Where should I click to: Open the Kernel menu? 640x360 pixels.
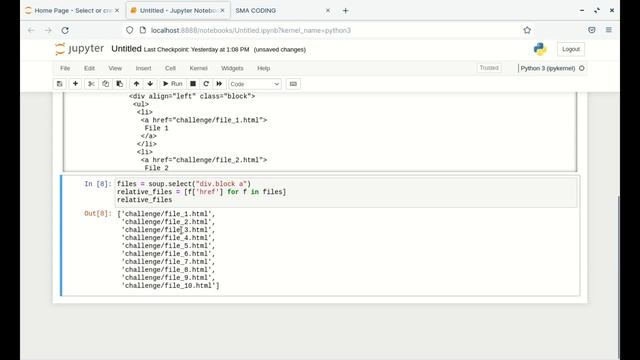(x=198, y=68)
